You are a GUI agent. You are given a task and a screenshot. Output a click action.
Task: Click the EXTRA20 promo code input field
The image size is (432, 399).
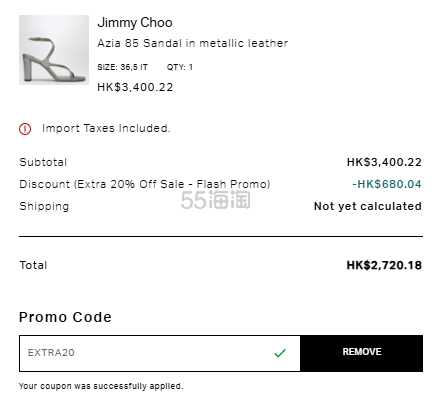coord(160,353)
